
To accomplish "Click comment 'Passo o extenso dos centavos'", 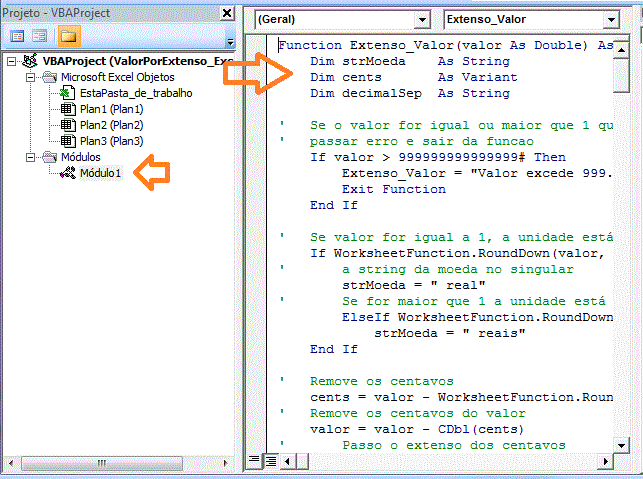I will [454, 445].
